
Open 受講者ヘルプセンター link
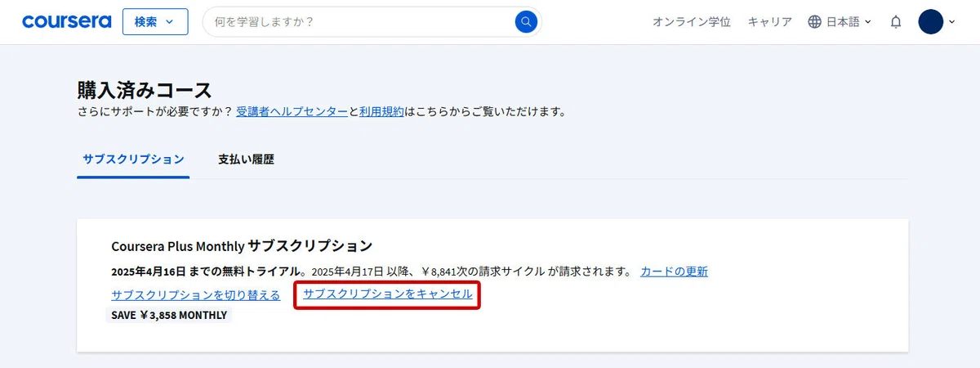(x=292, y=112)
